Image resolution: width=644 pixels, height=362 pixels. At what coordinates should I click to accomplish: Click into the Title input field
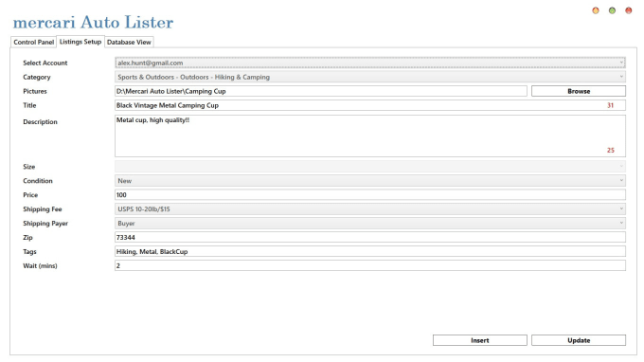pyautogui.click(x=370, y=105)
